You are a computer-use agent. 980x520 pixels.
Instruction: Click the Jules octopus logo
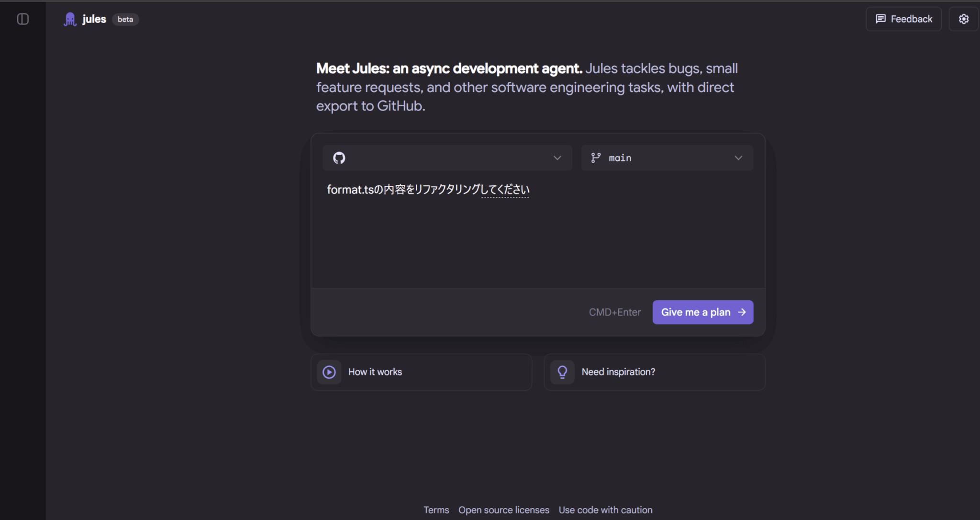click(70, 19)
